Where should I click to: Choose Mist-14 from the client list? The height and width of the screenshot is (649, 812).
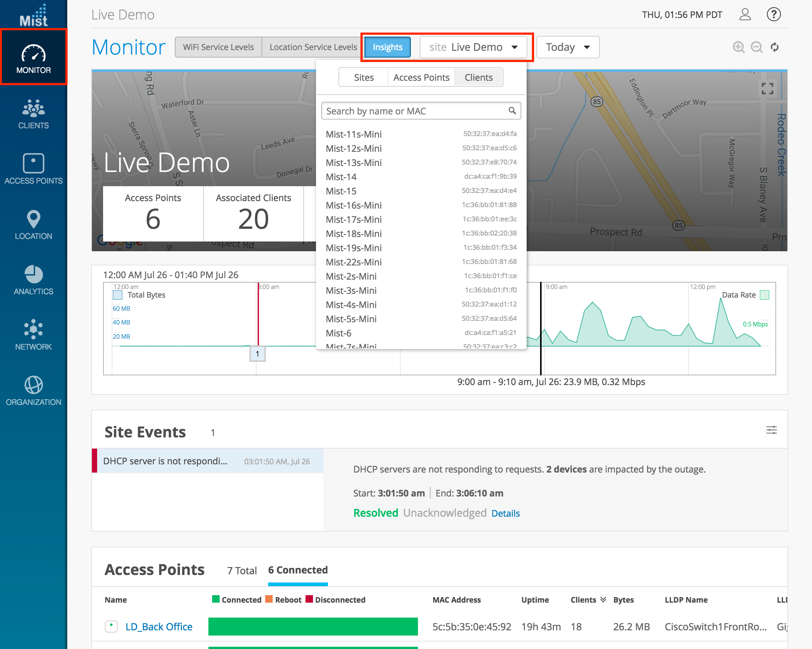coord(341,177)
